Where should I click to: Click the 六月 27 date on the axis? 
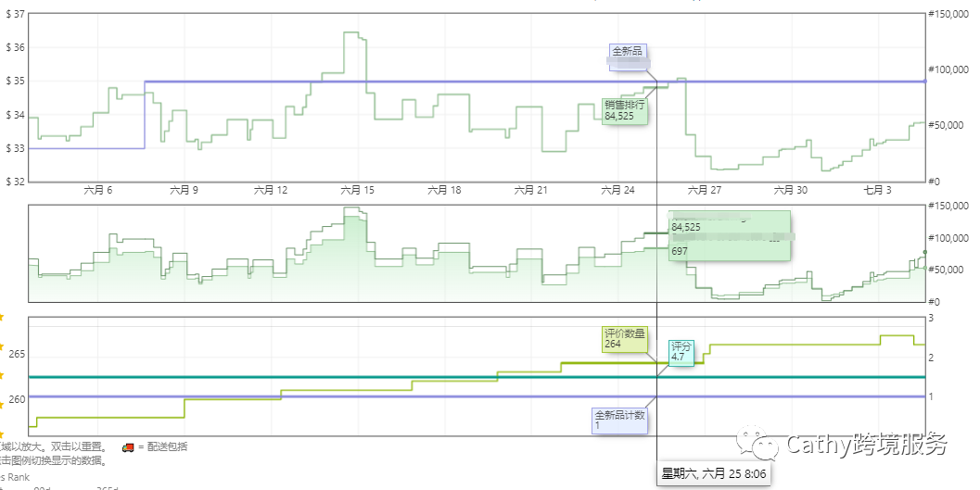point(704,190)
